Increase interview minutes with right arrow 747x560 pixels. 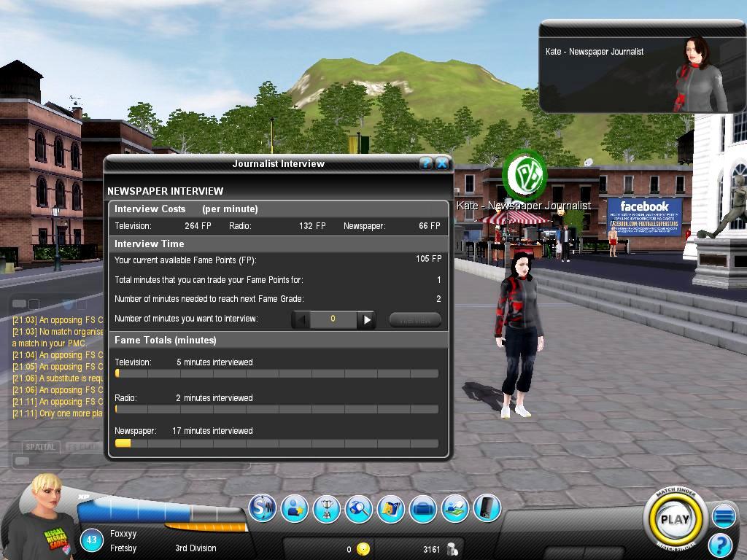[367, 319]
